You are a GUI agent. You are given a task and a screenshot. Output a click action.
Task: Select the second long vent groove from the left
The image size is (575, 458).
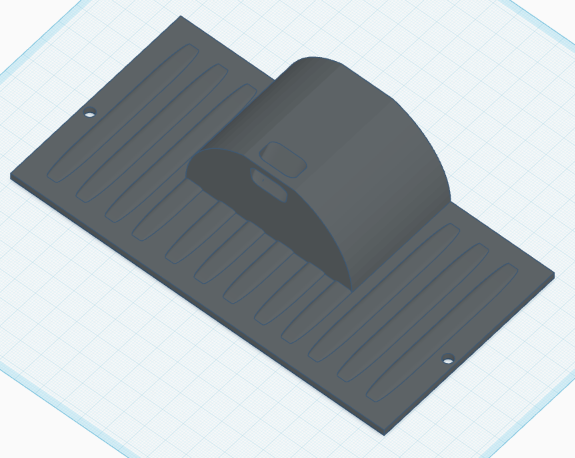pyautogui.click(x=152, y=133)
